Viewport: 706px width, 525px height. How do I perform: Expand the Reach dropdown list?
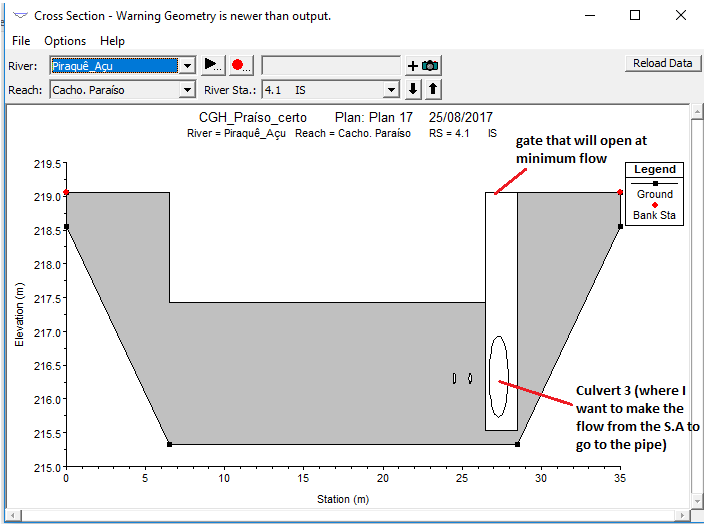pos(186,90)
